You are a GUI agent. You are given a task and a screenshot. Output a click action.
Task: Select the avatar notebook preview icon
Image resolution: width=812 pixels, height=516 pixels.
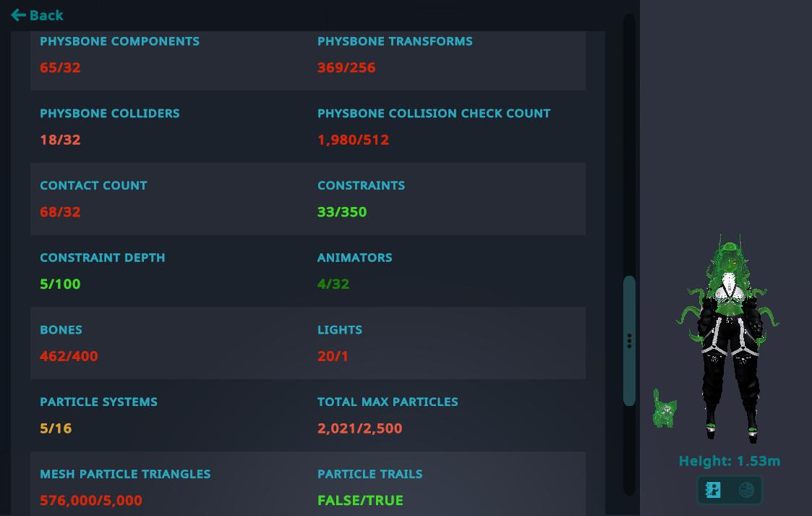coord(713,489)
